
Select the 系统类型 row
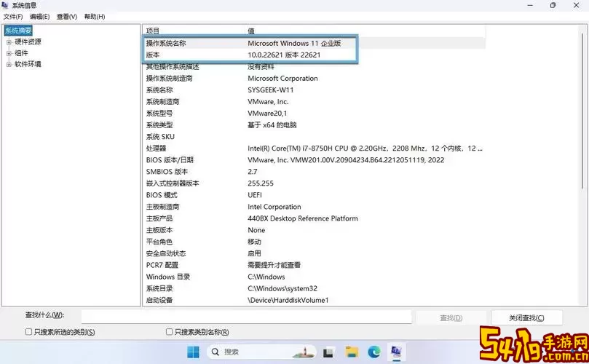(x=314, y=124)
